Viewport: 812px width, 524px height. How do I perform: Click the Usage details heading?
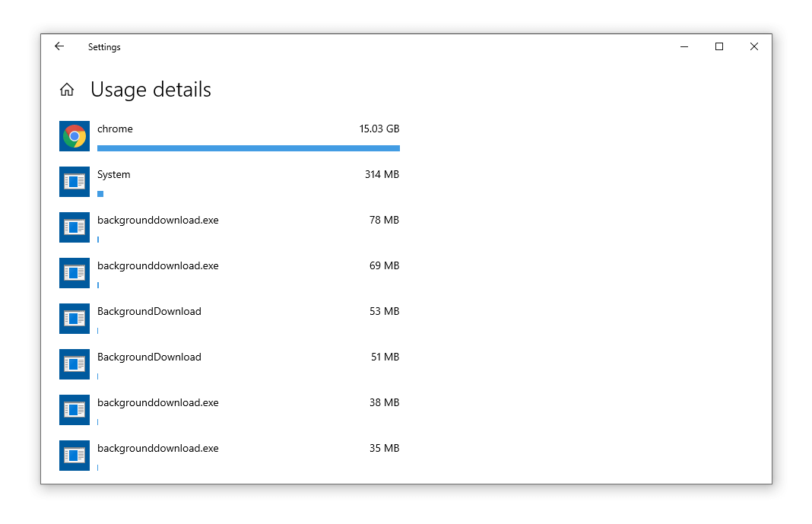pyautogui.click(x=151, y=90)
